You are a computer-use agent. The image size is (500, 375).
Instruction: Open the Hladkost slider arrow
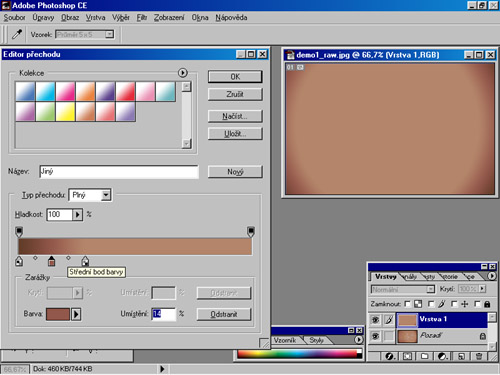(77, 214)
